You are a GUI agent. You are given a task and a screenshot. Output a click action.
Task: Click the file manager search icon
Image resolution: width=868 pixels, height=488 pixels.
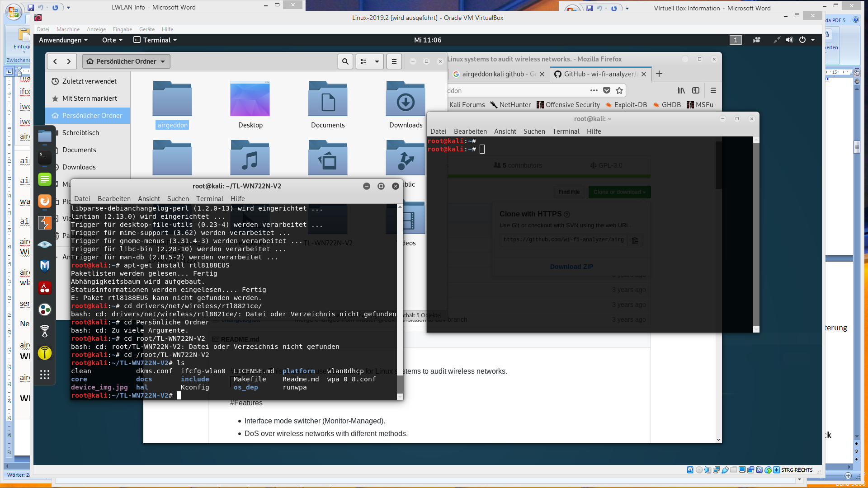(345, 61)
